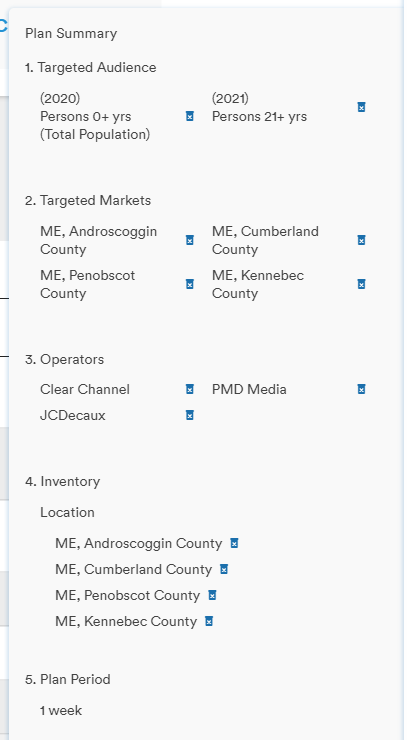Remove the Clear Channel operator
This screenshot has width=407, height=740.
[x=190, y=389]
